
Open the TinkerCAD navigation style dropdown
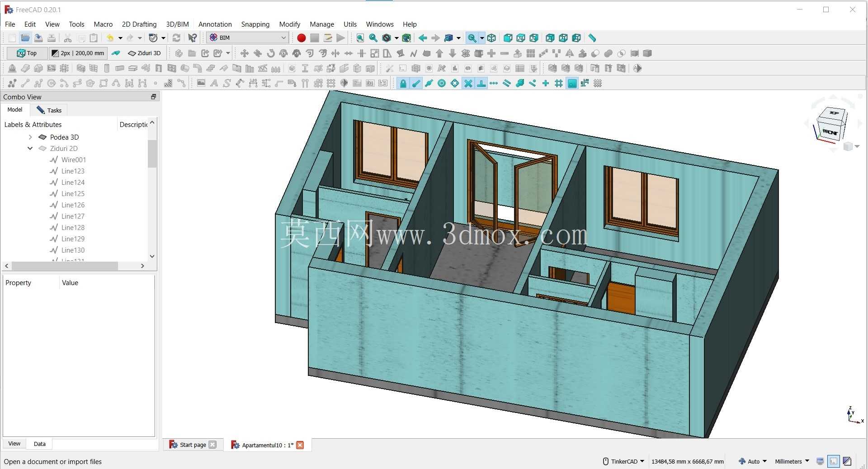click(x=624, y=461)
